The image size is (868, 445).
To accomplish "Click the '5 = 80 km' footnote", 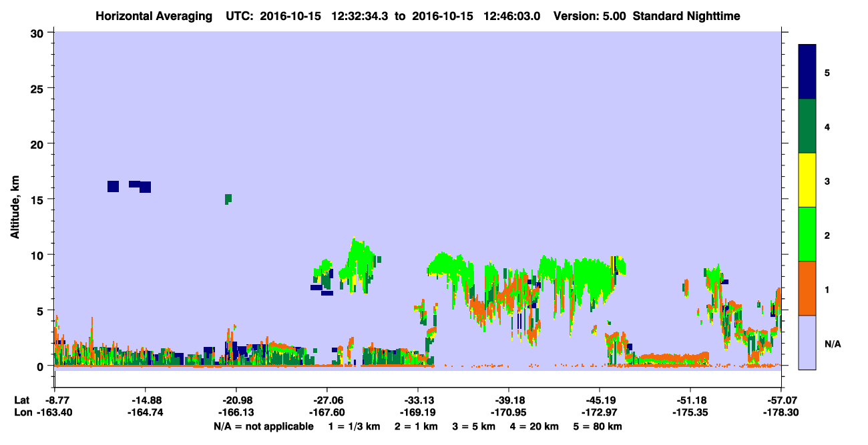I will pos(598,426).
